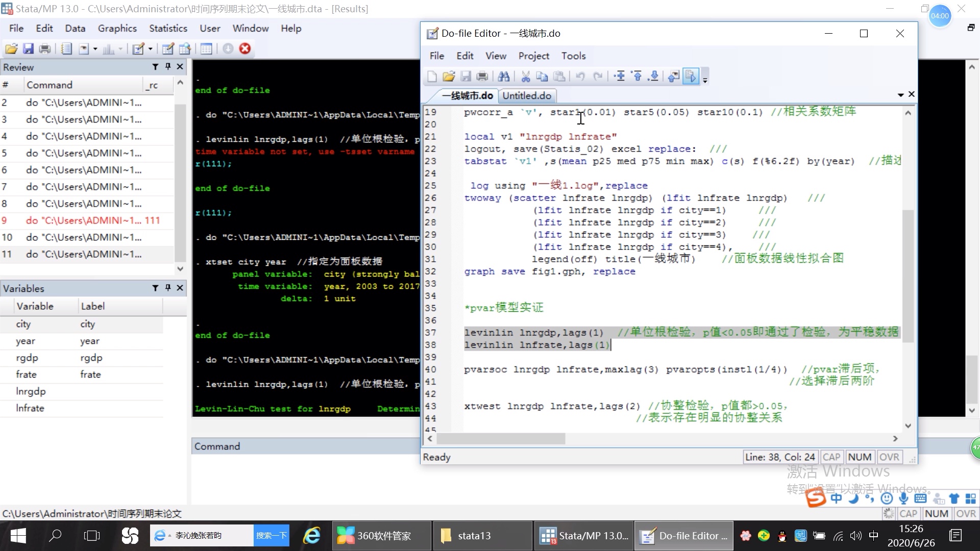Toggle the pin on the Variables panel
The width and height of the screenshot is (980, 551).
[x=168, y=288]
